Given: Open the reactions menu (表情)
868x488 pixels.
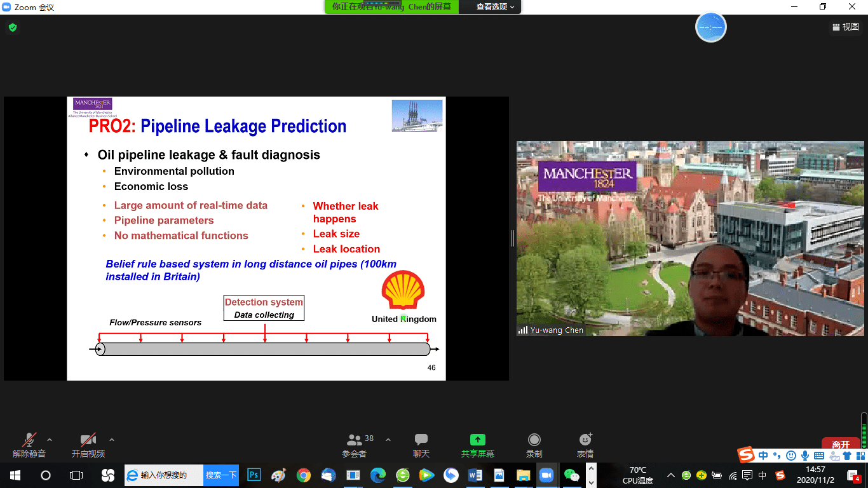Looking at the screenshot, I should (585, 444).
